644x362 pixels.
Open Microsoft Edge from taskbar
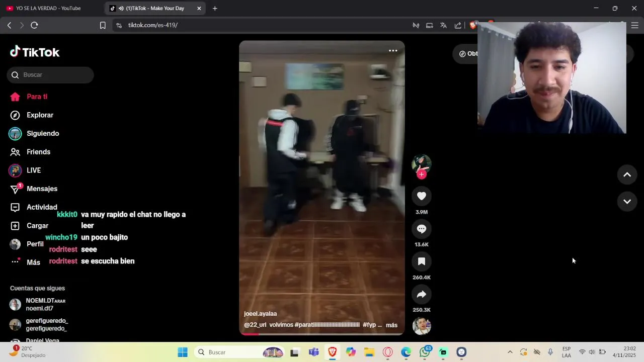(406, 352)
